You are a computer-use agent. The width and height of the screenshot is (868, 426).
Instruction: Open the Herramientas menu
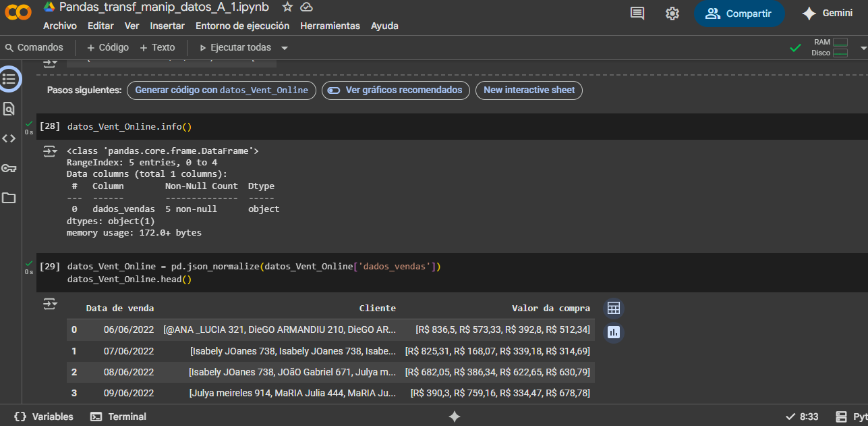tap(330, 26)
